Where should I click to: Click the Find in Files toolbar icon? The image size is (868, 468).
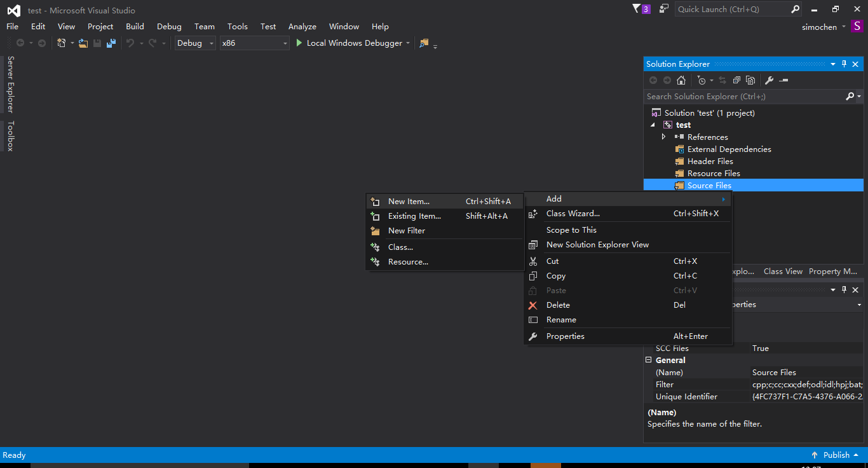tap(424, 43)
